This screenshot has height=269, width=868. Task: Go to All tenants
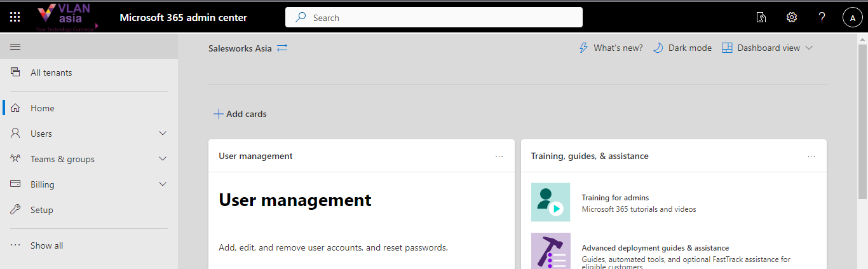point(89,72)
